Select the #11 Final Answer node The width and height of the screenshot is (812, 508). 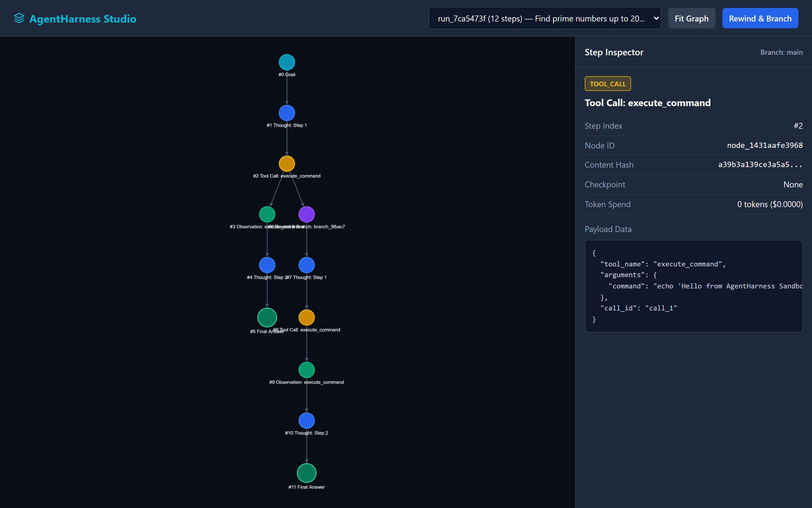(306, 473)
